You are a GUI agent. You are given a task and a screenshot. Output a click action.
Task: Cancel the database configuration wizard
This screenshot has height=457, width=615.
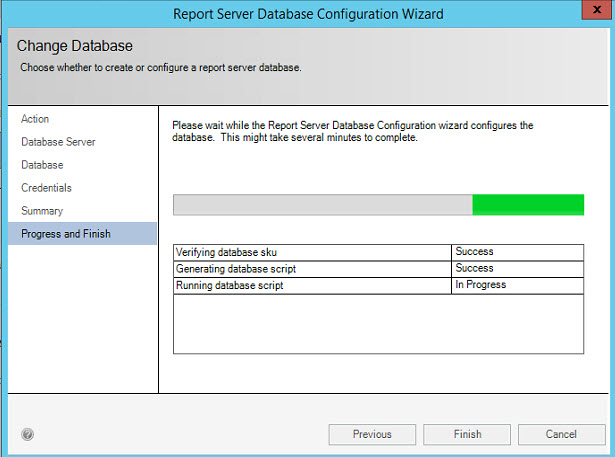pyautogui.click(x=561, y=434)
